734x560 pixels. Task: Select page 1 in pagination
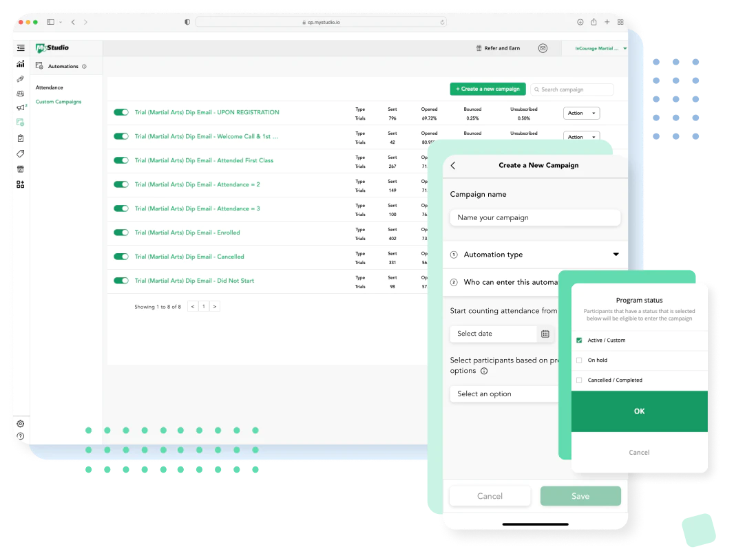click(x=204, y=306)
